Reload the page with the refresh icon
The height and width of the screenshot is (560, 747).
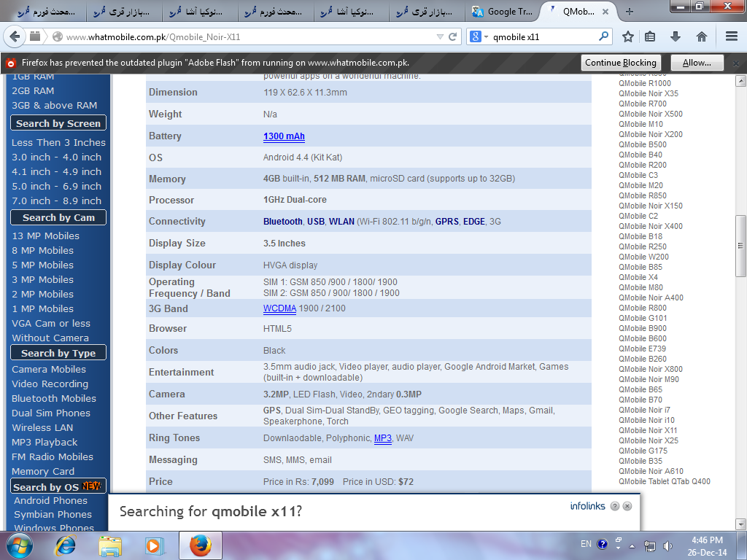coord(452,36)
